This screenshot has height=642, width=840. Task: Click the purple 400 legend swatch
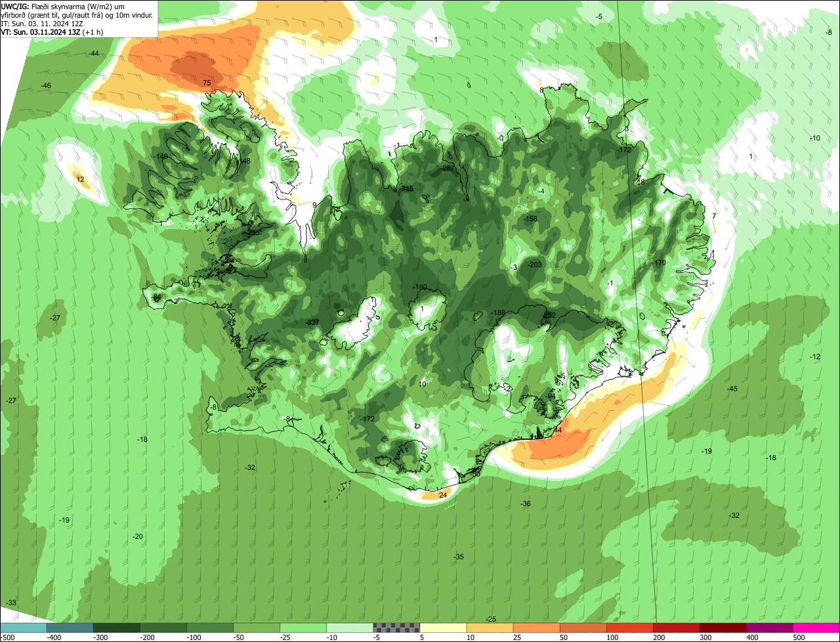(x=769, y=628)
